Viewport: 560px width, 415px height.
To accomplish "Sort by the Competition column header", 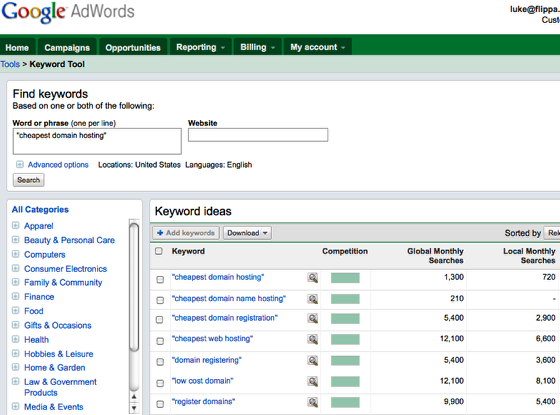I will tap(345, 251).
